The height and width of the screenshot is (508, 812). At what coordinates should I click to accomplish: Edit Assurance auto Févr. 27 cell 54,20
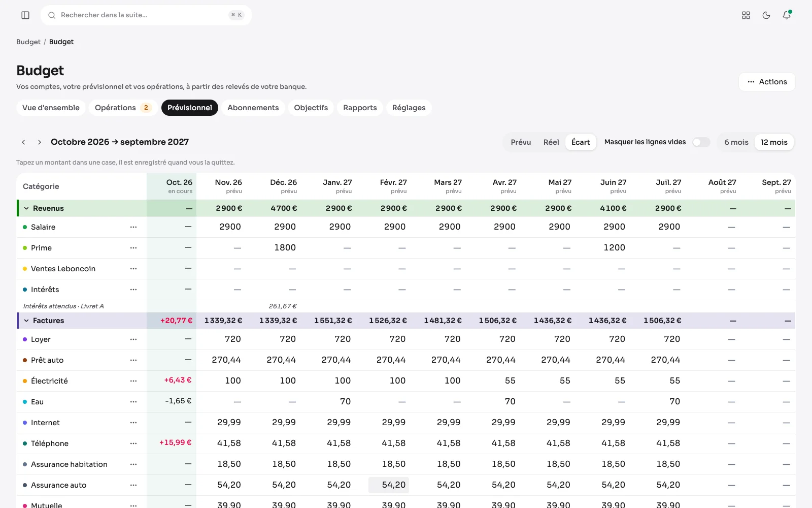[x=389, y=485]
